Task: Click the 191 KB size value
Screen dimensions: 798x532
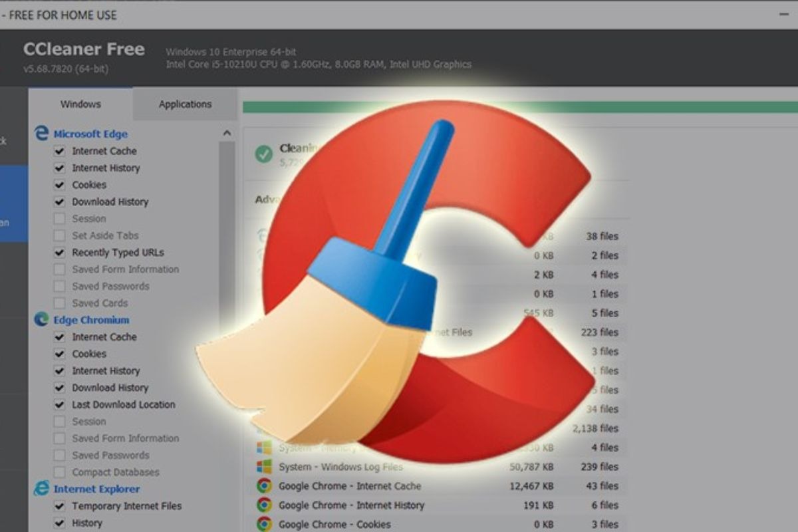Action: point(537,505)
